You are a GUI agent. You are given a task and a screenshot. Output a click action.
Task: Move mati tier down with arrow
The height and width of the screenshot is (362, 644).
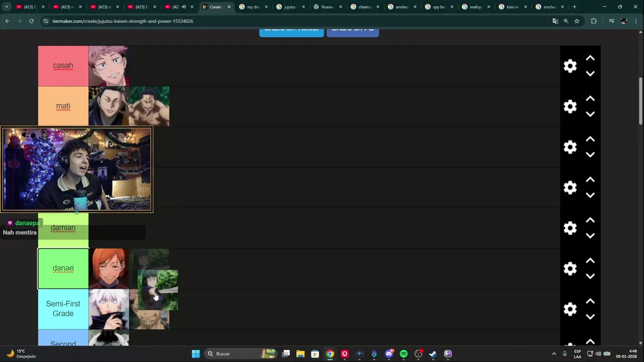point(590,114)
